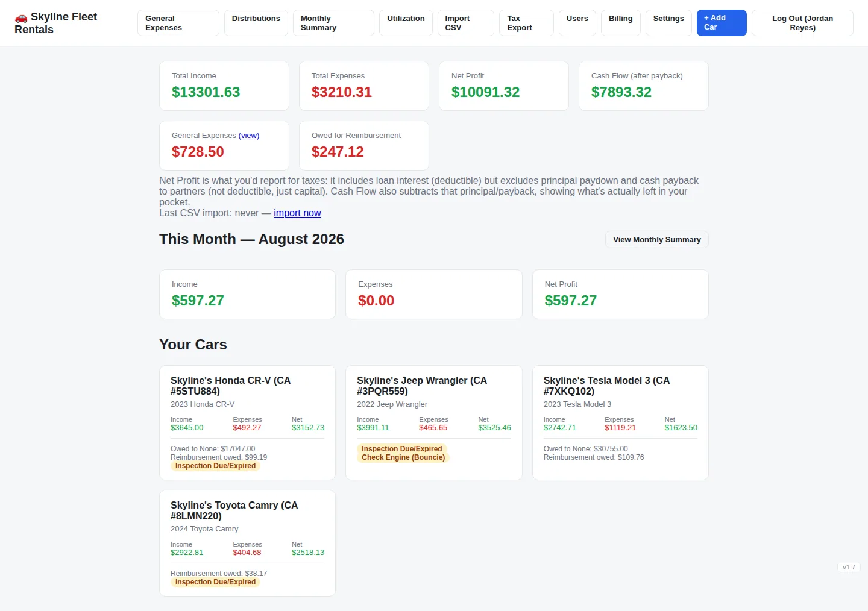The image size is (868, 611).
Task: Click Net Profit value $10091.32
Action: pyautogui.click(x=485, y=92)
